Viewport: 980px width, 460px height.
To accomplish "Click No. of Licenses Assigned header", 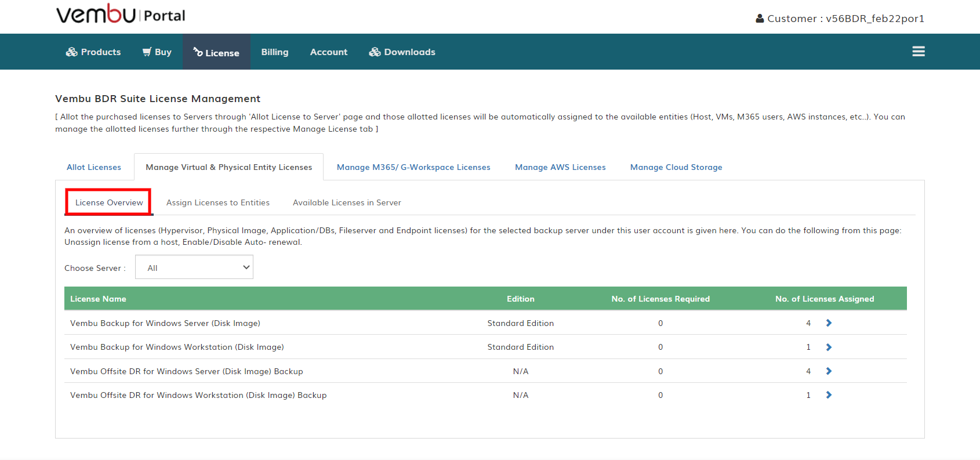I will coord(825,299).
